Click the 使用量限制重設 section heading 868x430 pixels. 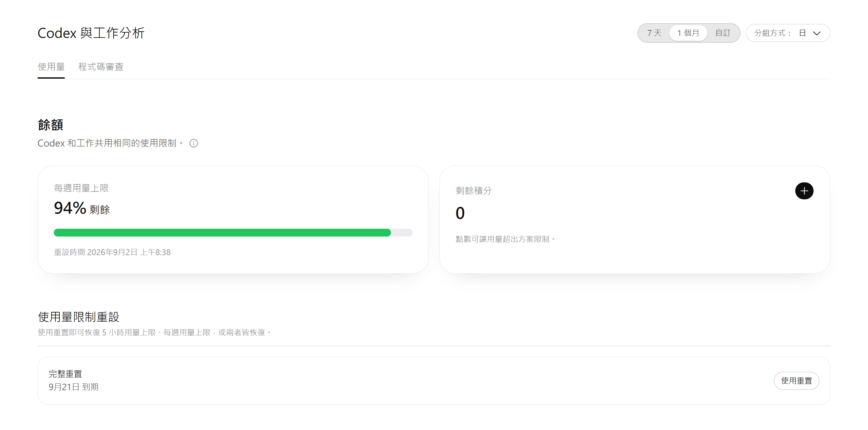[79, 317]
